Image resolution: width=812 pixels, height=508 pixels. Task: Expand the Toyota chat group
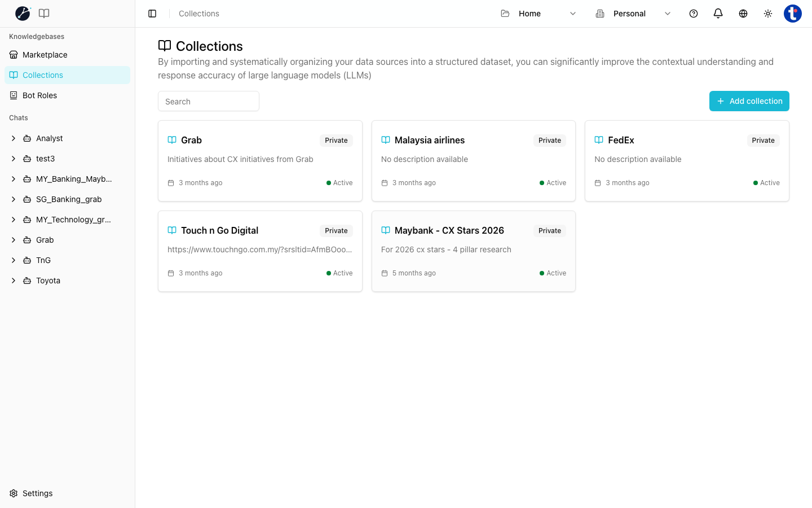tap(14, 281)
